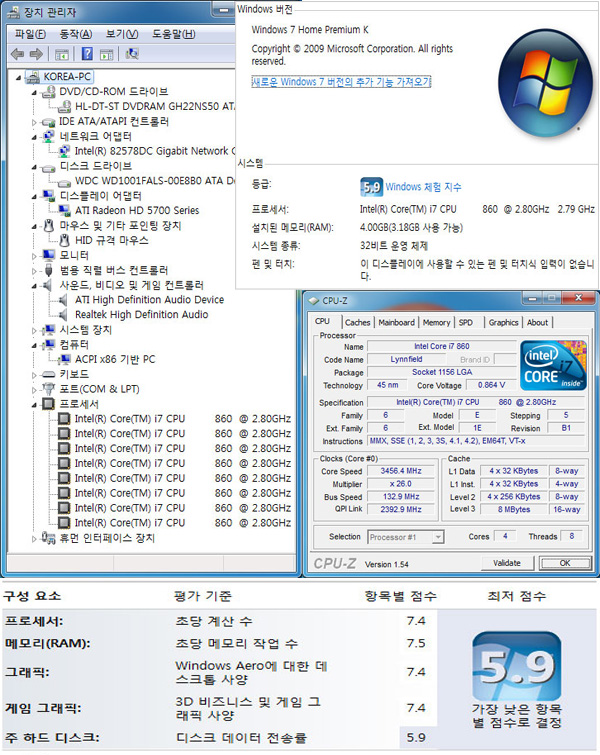Open the Windows 체험 지수 link
This screenshot has width=600, height=755.
point(423,187)
